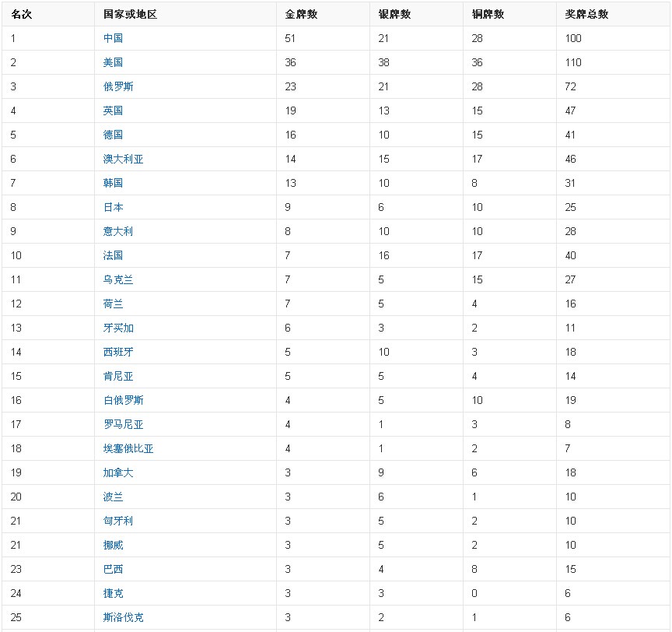
Task: Click the 奖牌总数 column header
Action: (586, 14)
